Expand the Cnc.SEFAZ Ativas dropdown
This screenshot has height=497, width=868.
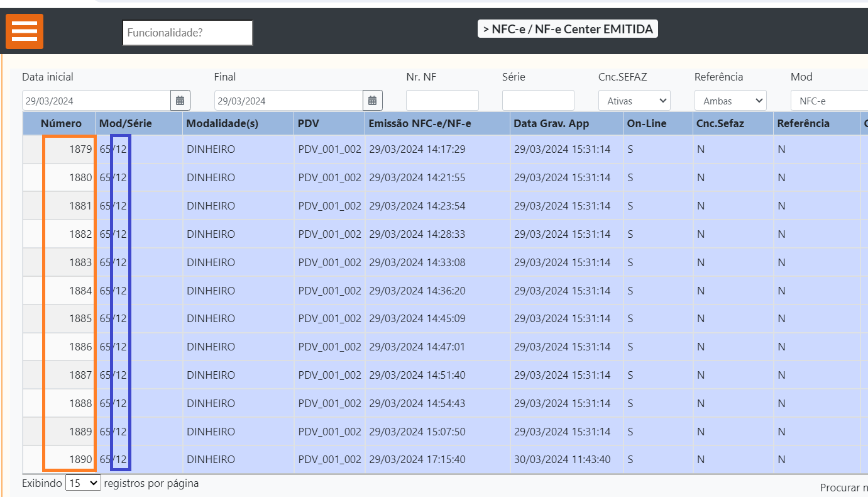[x=634, y=101]
